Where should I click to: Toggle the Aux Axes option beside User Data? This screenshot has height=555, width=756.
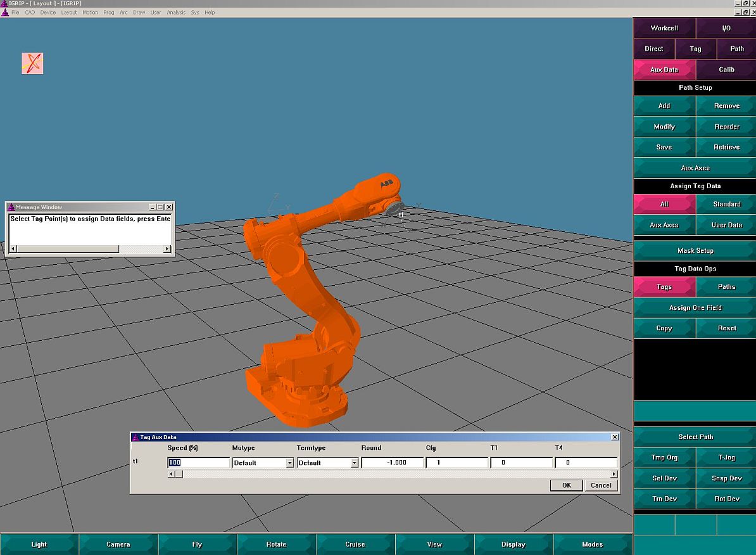[x=664, y=225]
